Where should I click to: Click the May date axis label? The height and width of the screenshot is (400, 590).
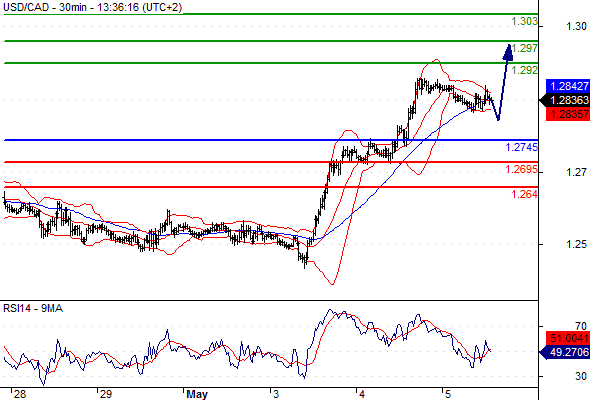pos(197,394)
